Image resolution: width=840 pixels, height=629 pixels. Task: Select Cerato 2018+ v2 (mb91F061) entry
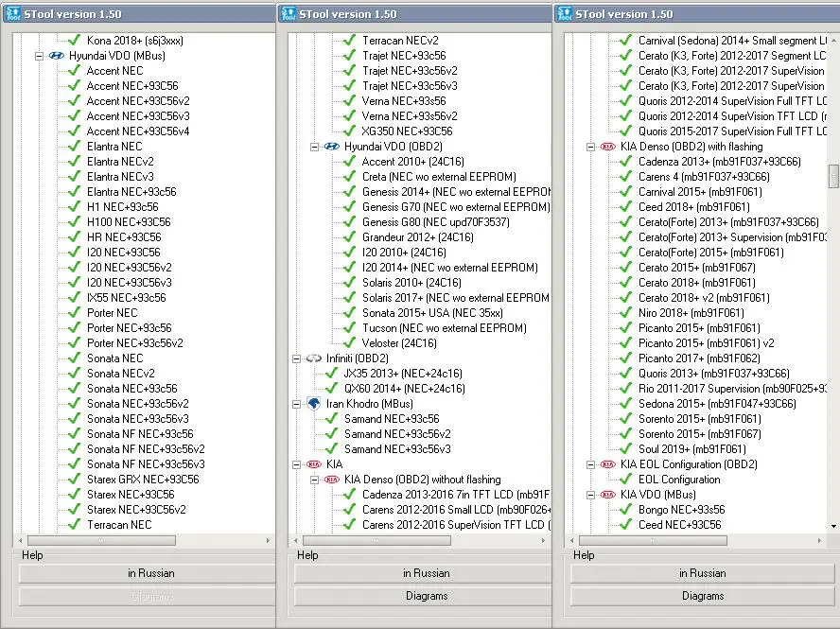pyautogui.click(x=704, y=298)
